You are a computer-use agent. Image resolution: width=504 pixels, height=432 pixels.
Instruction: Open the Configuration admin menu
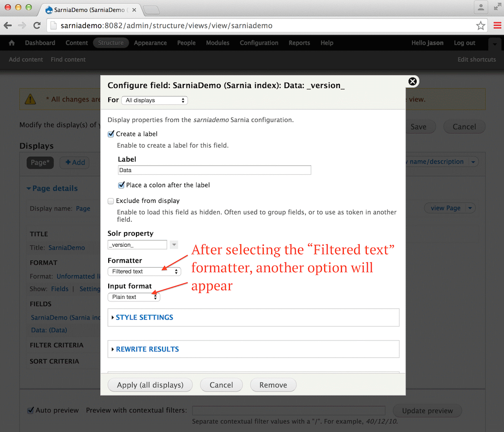[x=259, y=43]
